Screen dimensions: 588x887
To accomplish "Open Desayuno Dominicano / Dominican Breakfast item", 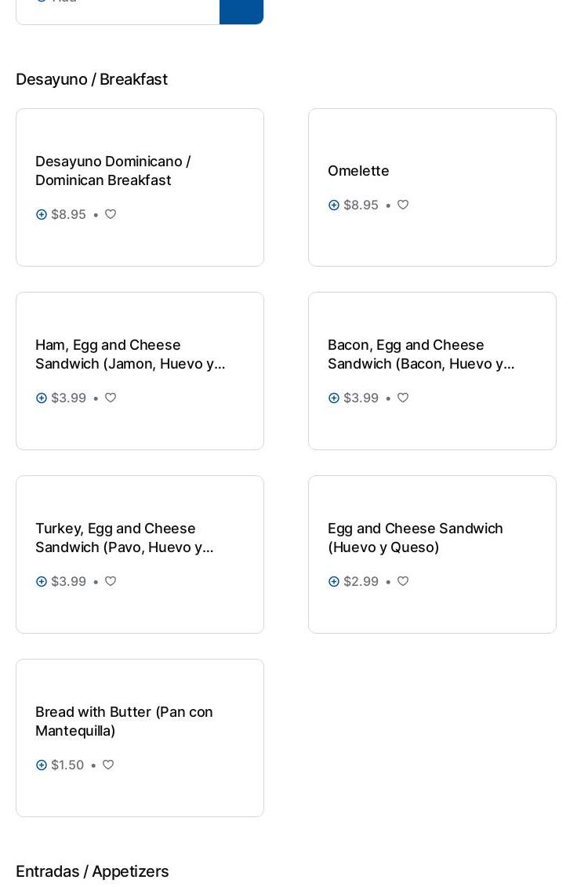I will (113, 170).
